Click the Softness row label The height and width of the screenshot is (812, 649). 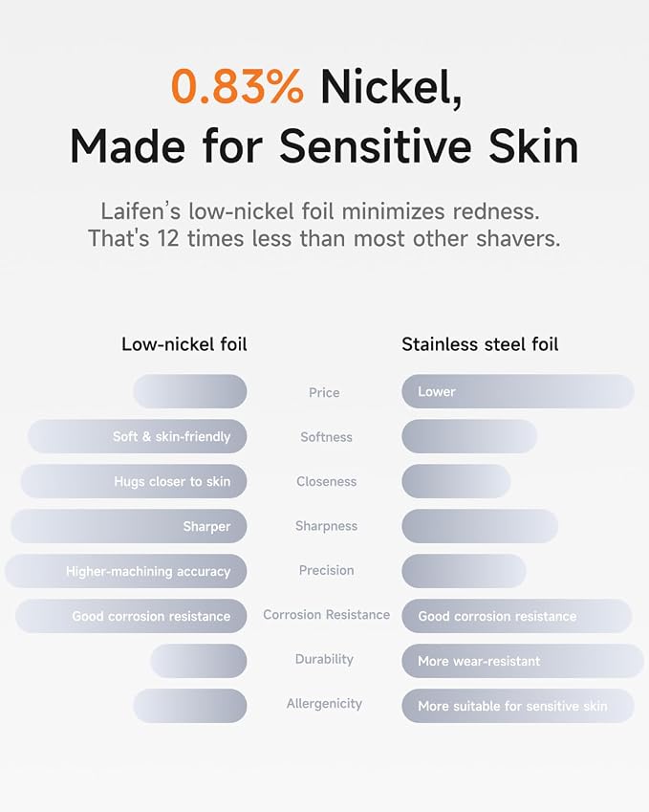[x=326, y=437]
